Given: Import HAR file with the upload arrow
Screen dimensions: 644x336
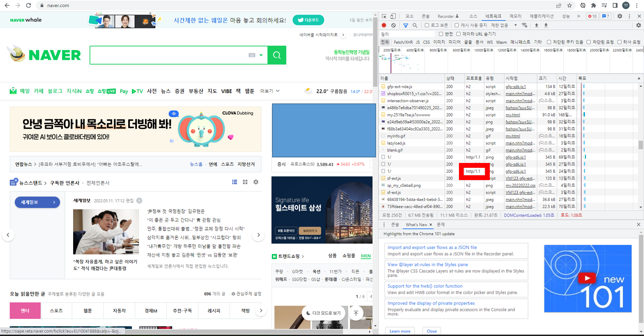Looking at the screenshot, I should [x=536, y=25].
